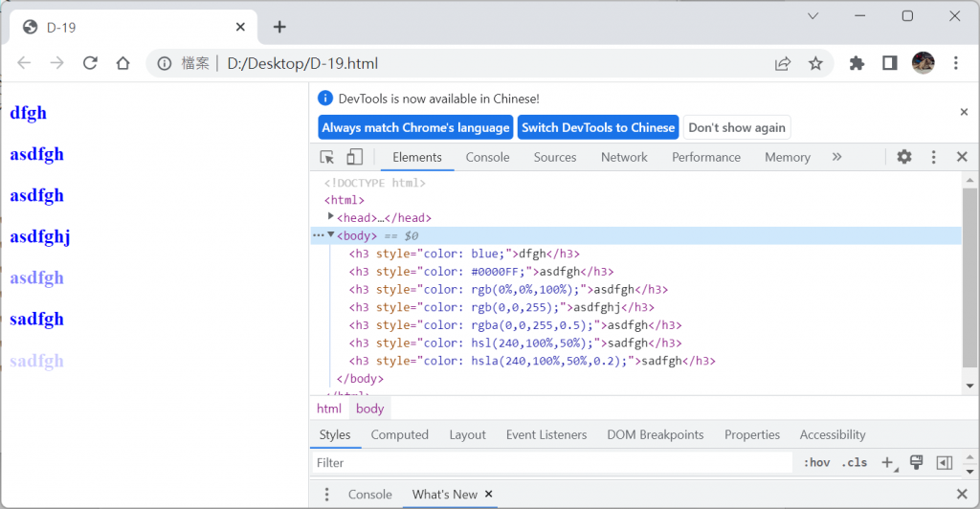The height and width of the screenshot is (509, 980).
Task: Switch to the Sources tab
Action: pyautogui.click(x=555, y=157)
